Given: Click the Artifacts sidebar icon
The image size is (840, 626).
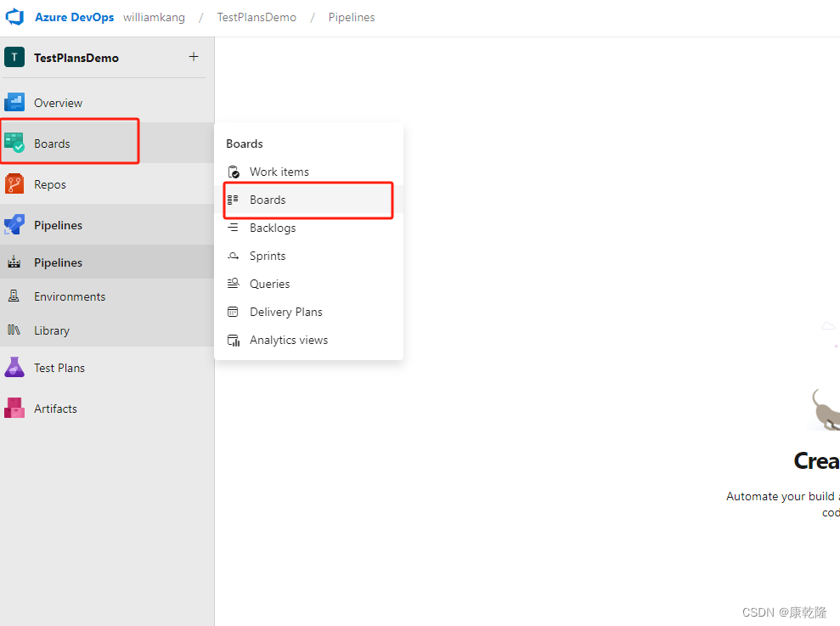Looking at the screenshot, I should (x=14, y=408).
